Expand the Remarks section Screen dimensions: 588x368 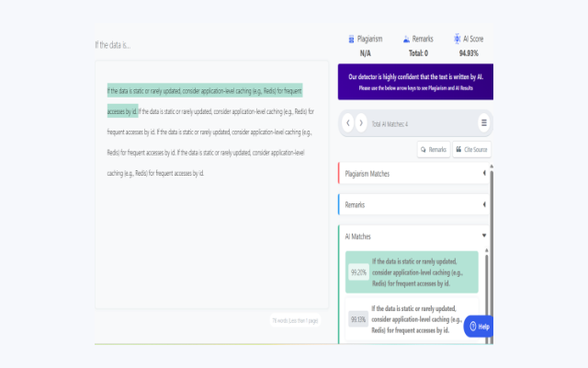coord(413,204)
